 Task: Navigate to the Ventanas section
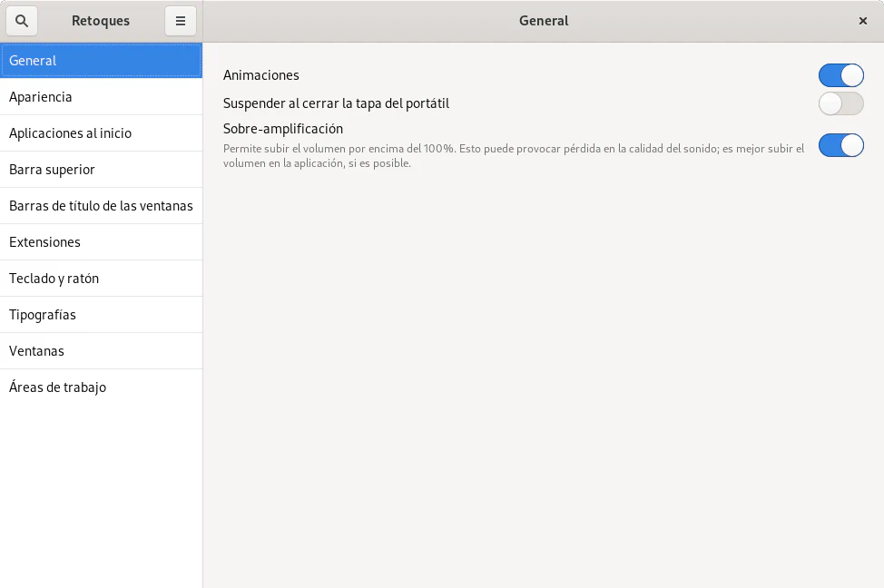click(x=101, y=351)
